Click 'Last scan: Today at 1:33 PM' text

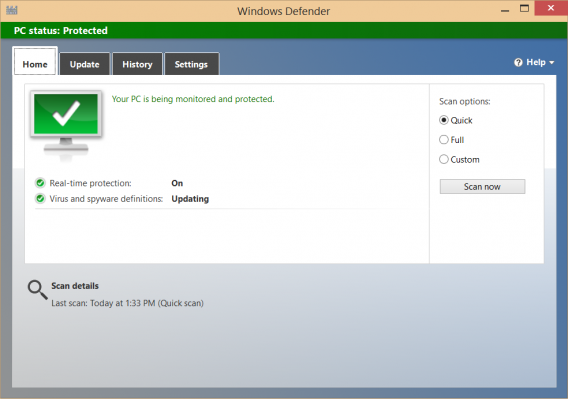point(103,303)
